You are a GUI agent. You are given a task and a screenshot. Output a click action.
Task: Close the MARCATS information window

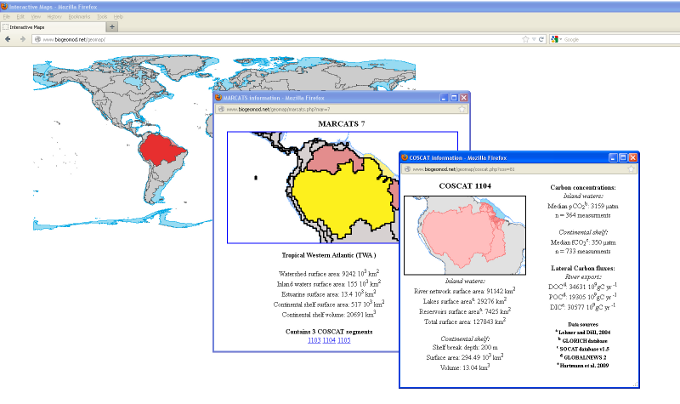tap(464, 98)
